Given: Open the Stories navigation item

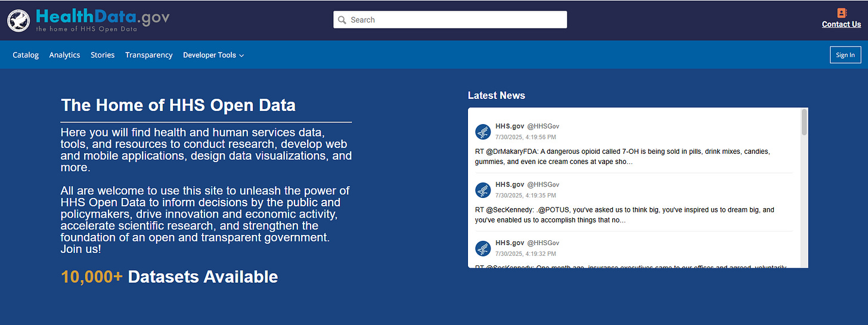Looking at the screenshot, I should 103,55.
